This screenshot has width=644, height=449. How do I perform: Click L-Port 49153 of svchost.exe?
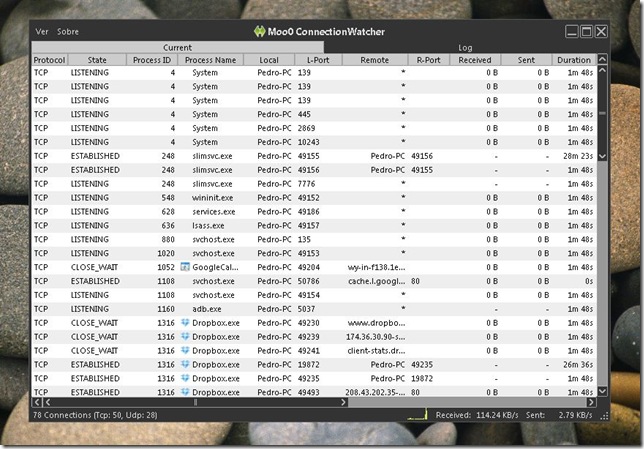click(x=308, y=253)
